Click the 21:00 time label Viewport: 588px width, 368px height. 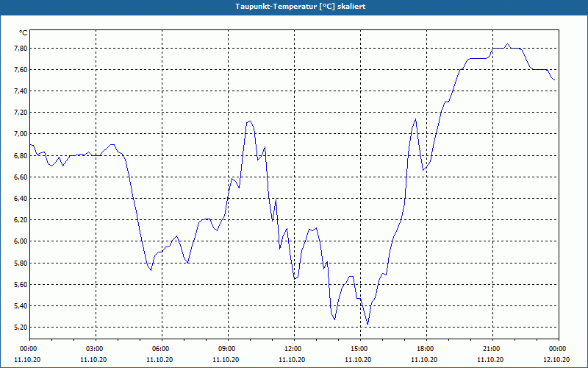[x=492, y=349]
